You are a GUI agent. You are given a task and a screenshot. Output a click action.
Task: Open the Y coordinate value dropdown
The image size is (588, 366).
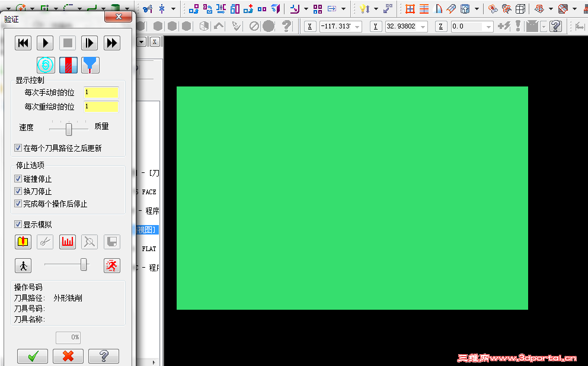point(423,27)
